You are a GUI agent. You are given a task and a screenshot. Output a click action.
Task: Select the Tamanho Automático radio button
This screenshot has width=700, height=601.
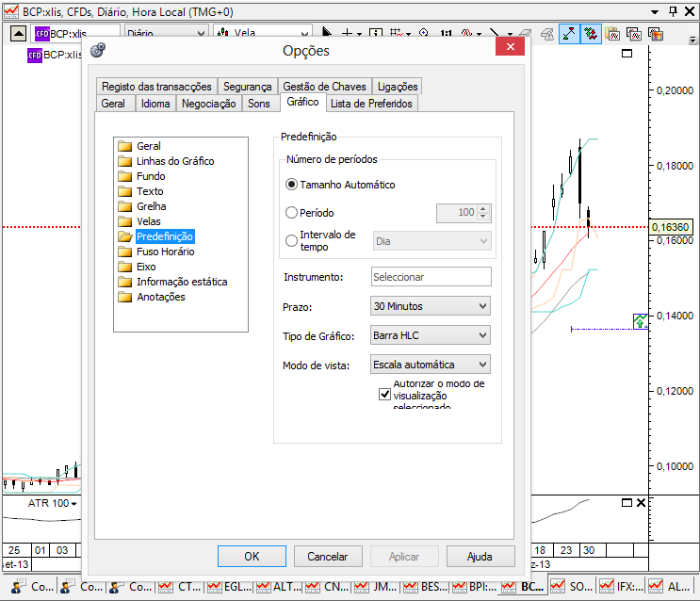(x=291, y=185)
